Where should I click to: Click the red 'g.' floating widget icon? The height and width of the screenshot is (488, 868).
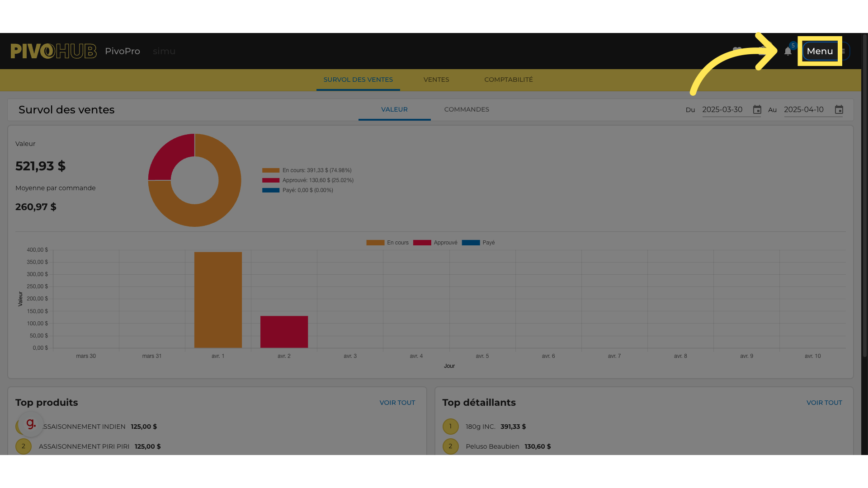tap(31, 424)
